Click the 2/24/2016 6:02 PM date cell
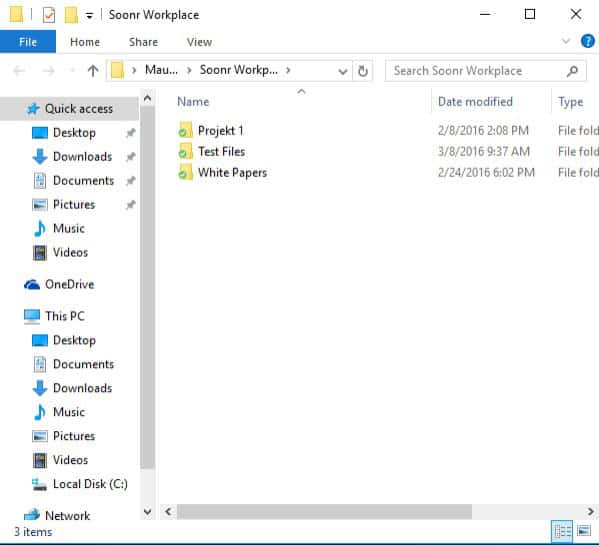Viewport: 599px width, 545px height. pyautogui.click(x=486, y=173)
